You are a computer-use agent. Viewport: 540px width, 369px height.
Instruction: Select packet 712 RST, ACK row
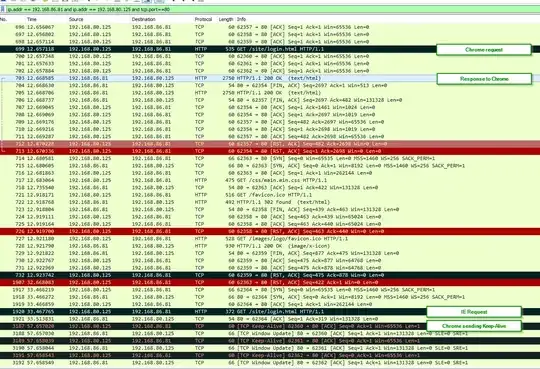click(x=270, y=144)
